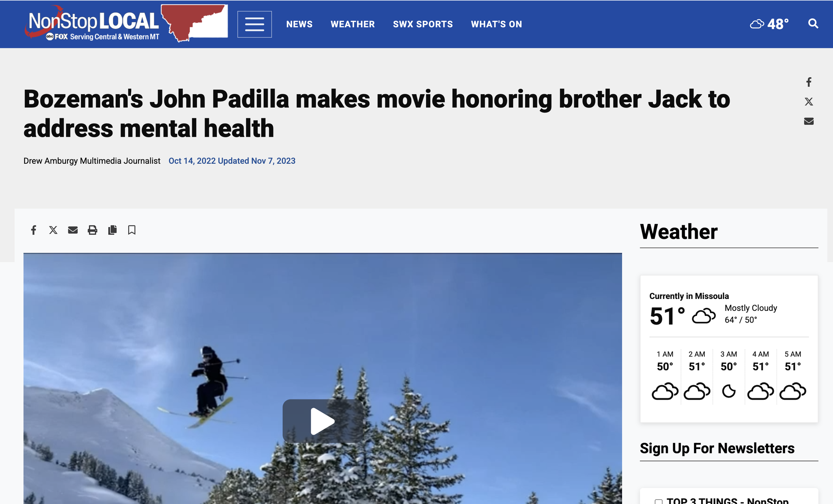Open the WHAT'S ON menu
This screenshot has width=833, height=504.
pos(496,24)
